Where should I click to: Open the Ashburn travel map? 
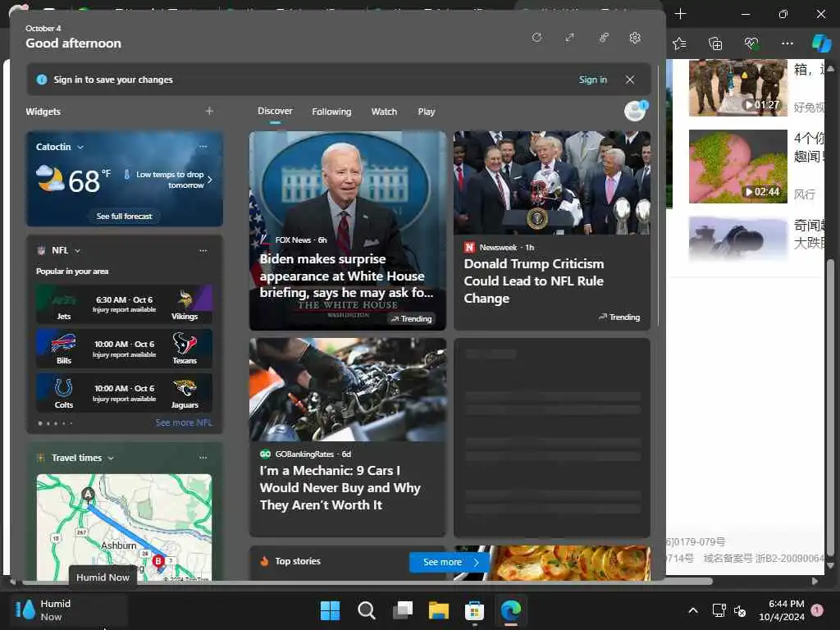(x=125, y=527)
